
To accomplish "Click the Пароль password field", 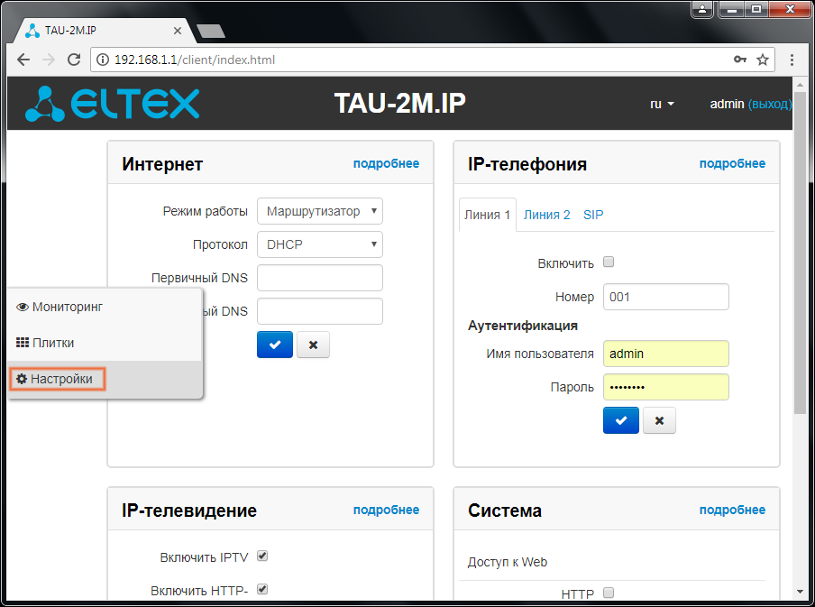I will tap(666, 387).
